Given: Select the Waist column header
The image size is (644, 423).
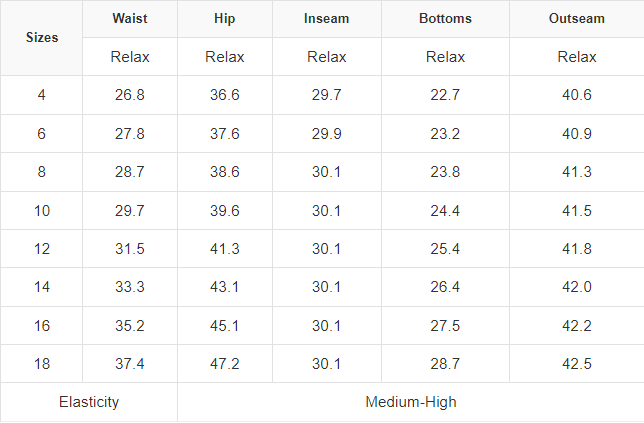Looking at the screenshot, I should [x=130, y=19].
